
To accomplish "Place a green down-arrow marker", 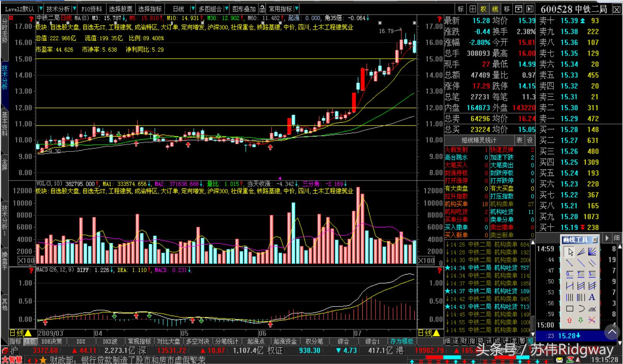I will (x=581, y=320).
